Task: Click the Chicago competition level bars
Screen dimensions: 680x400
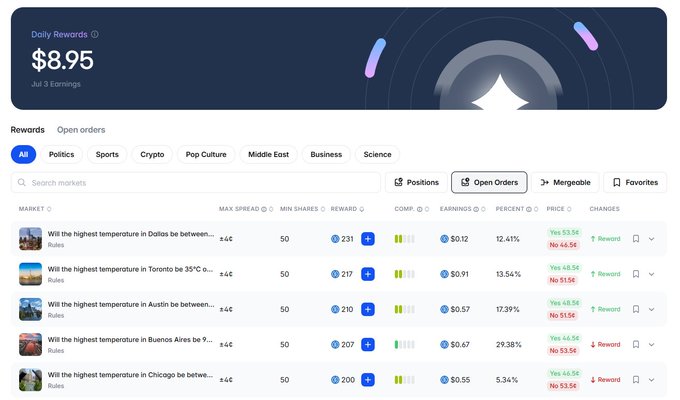Action: pyautogui.click(x=405, y=380)
